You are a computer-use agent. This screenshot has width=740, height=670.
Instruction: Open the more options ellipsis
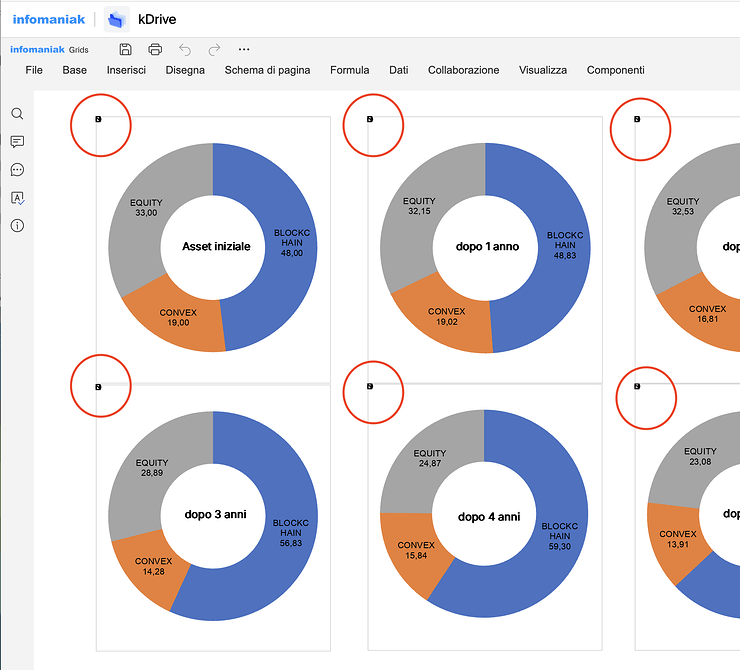(244, 49)
